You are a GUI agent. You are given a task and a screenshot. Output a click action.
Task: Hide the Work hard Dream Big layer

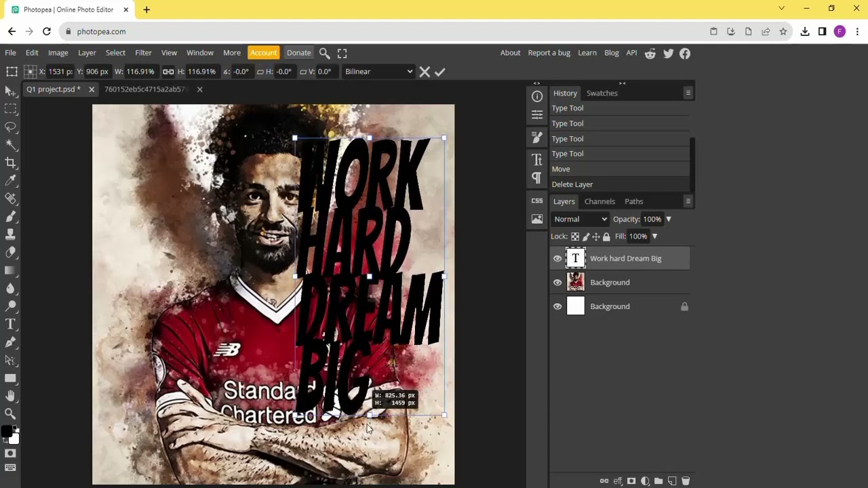click(557, 258)
